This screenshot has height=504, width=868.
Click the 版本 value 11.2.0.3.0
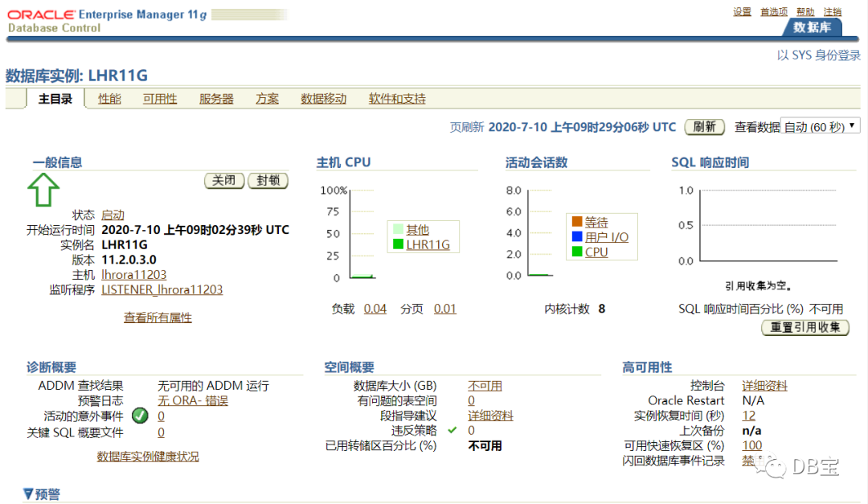129,260
